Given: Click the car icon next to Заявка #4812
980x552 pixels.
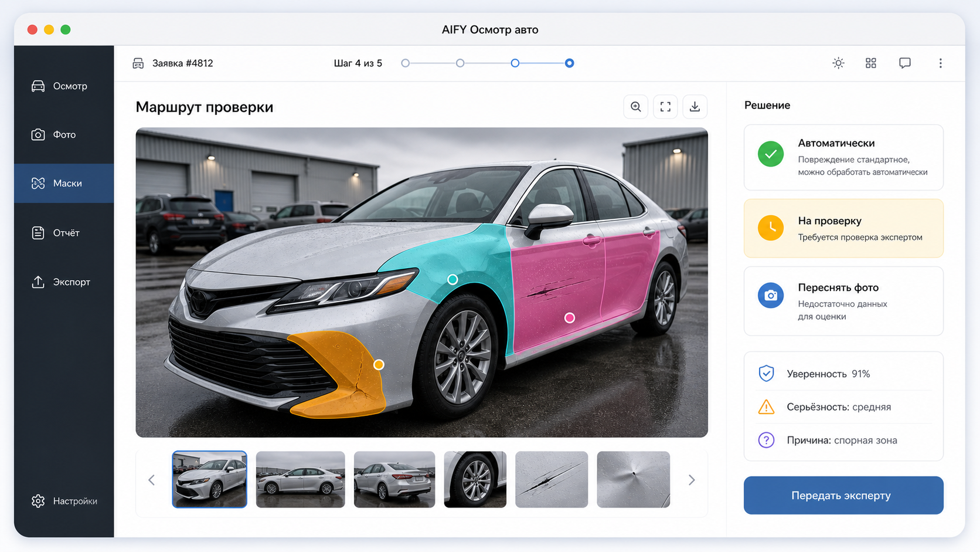Looking at the screenshot, I should click(138, 63).
